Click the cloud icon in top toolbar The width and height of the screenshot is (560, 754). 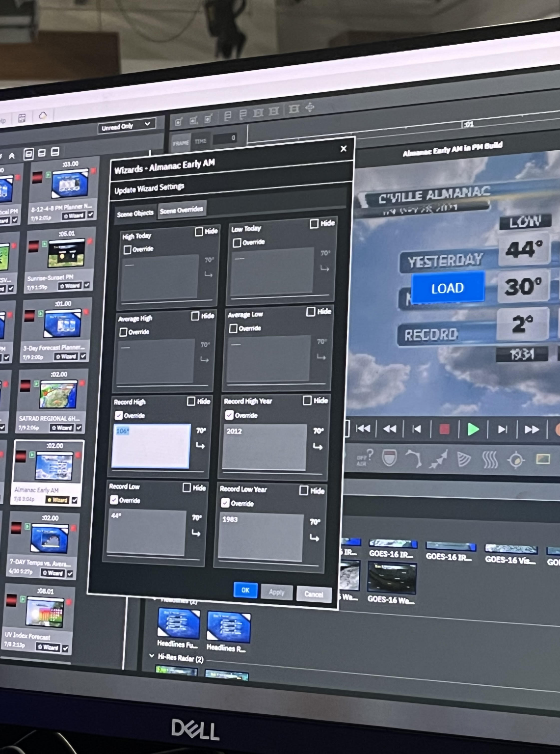[x=43, y=116]
